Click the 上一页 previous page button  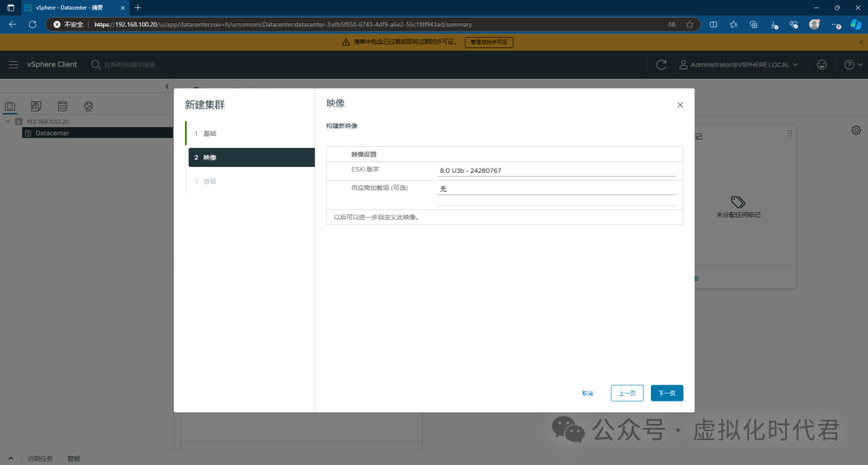pyautogui.click(x=627, y=393)
